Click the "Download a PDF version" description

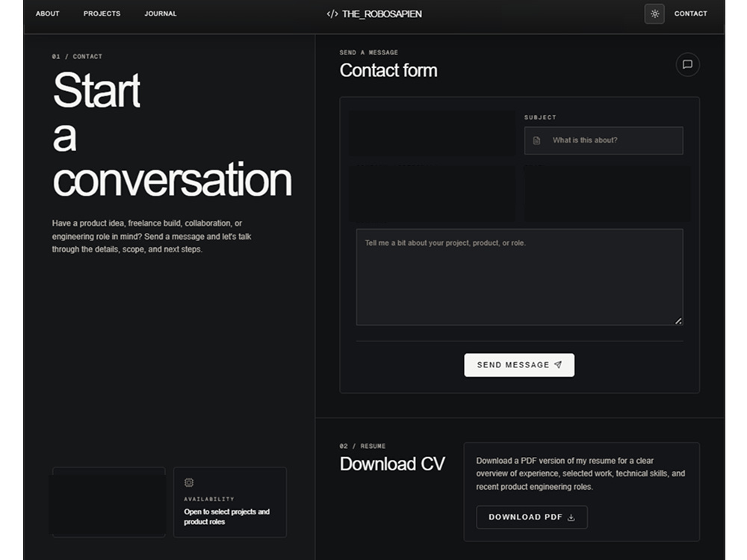pyautogui.click(x=580, y=474)
